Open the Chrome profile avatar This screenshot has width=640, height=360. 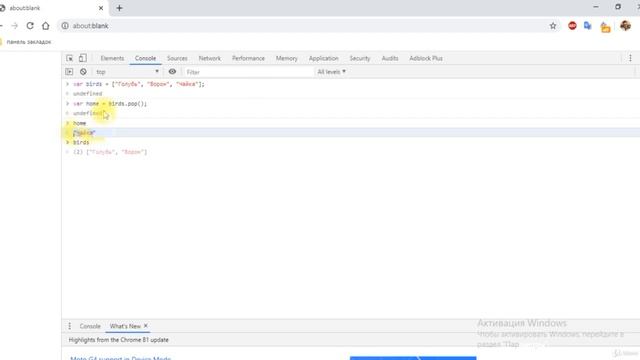click(x=625, y=26)
